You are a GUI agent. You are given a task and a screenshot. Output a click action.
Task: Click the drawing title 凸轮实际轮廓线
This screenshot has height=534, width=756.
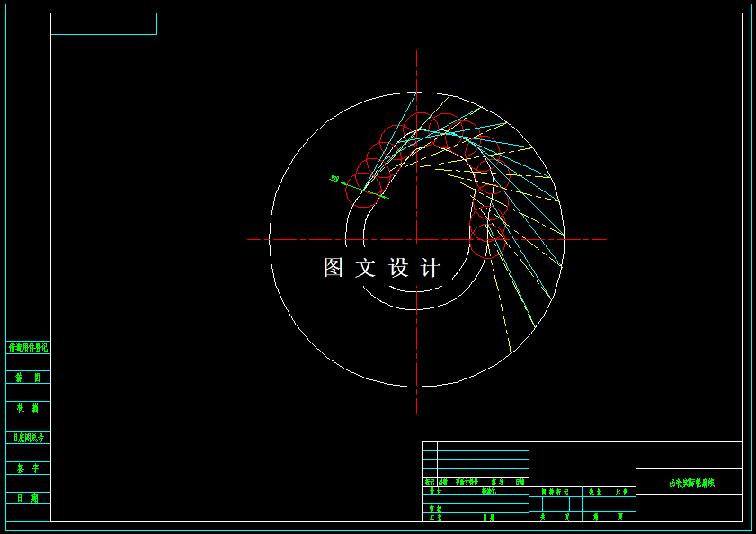pos(691,483)
